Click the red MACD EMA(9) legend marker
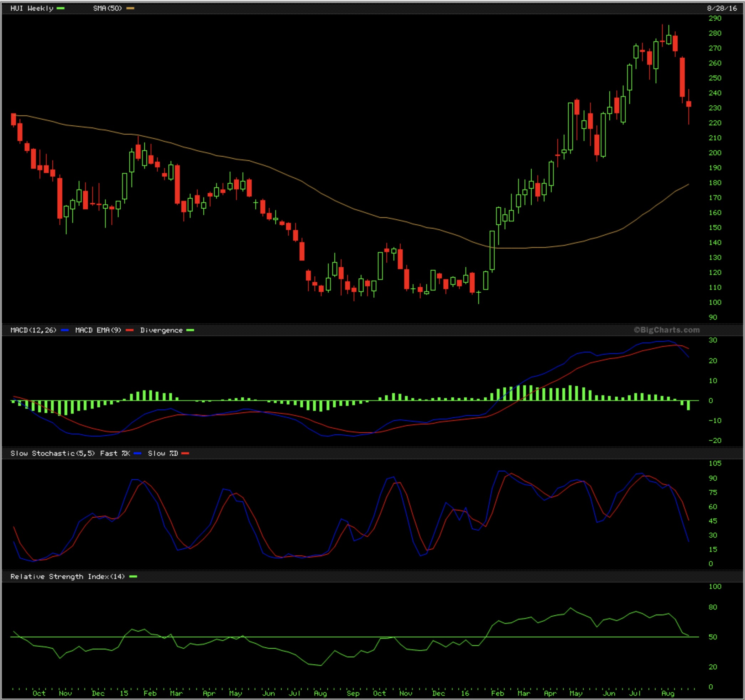Image resolution: width=745 pixels, height=700 pixels. [x=130, y=330]
